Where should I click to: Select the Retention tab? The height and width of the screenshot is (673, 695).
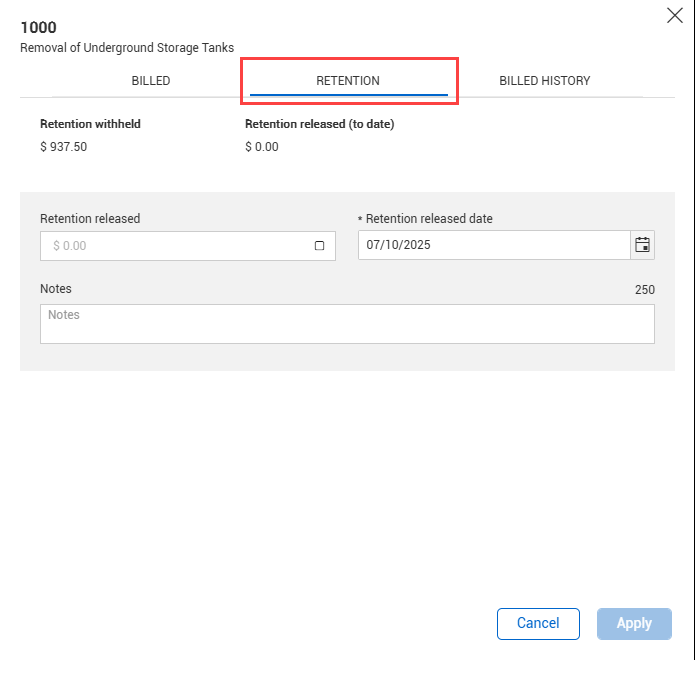(x=348, y=81)
